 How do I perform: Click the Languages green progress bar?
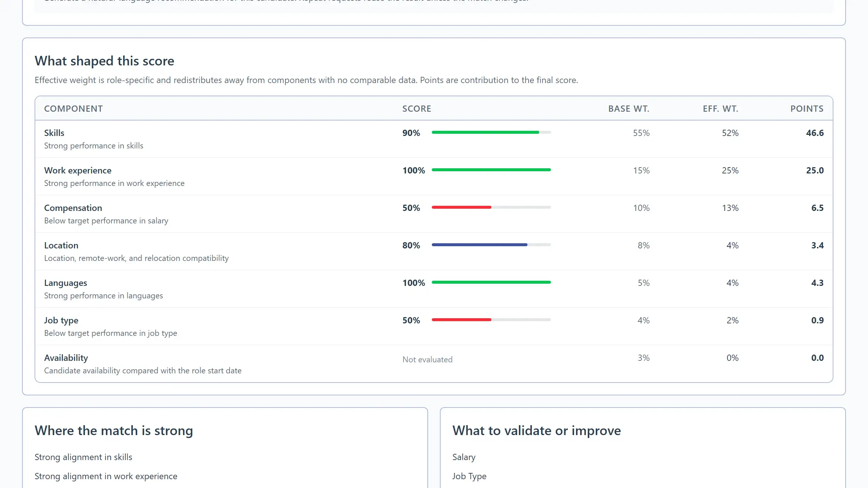[x=491, y=282]
